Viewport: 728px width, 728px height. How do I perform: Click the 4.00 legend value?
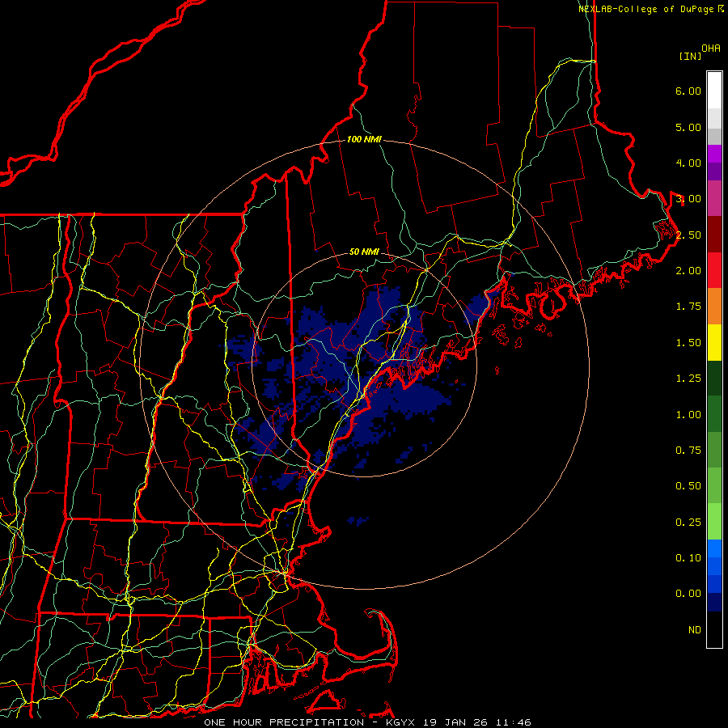coord(688,163)
